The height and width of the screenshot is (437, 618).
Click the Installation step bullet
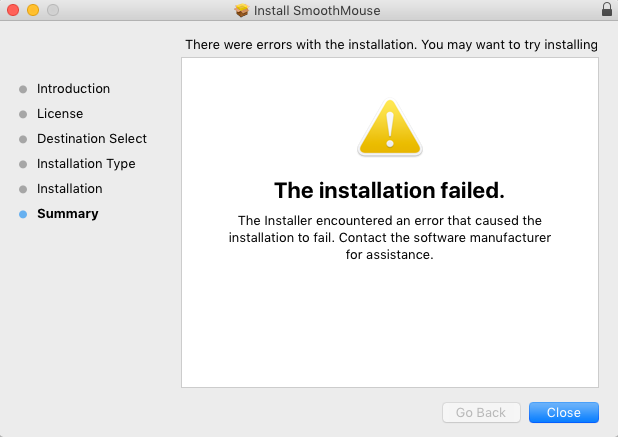click(23, 189)
